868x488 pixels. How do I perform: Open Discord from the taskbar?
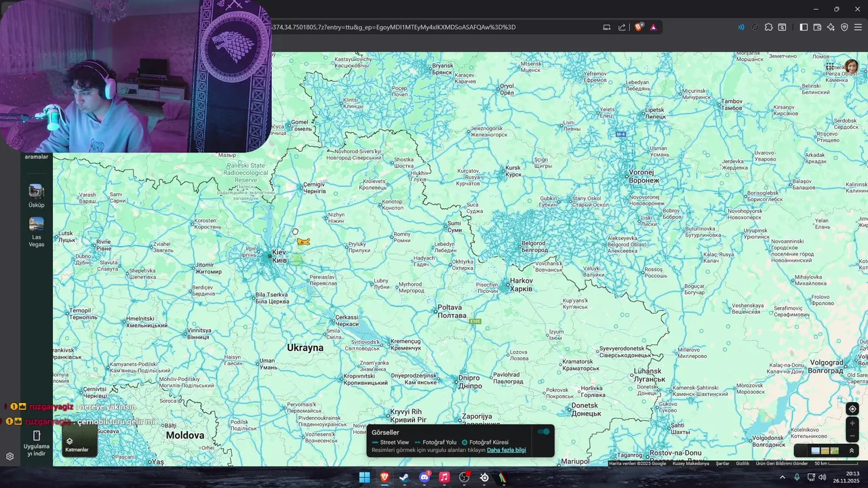(x=425, y=477)
